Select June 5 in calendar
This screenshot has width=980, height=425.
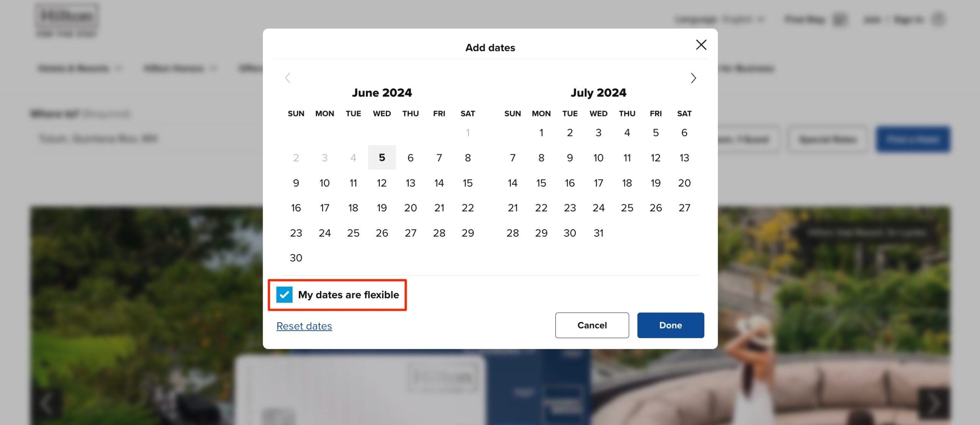(382, 157)
